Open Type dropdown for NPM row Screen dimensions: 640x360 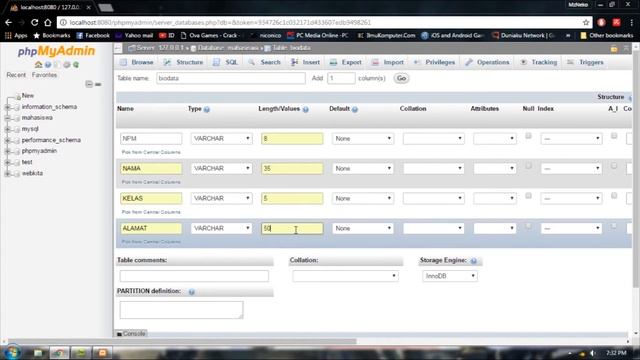click(x=222, y=139)
